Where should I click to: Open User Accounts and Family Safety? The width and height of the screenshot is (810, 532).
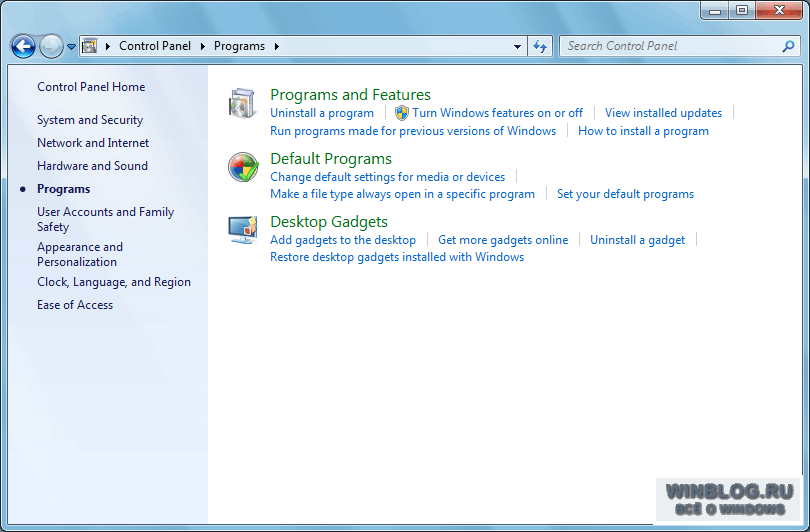click(105, 219)
